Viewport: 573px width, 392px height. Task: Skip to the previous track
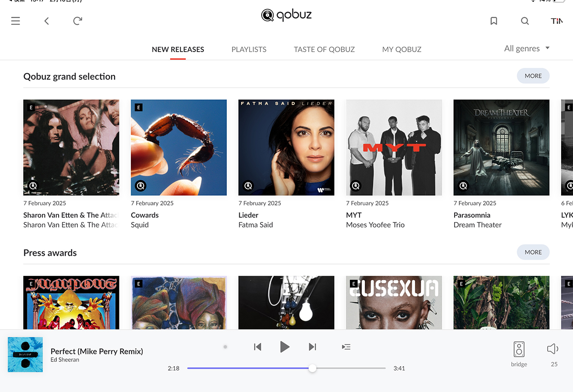tap(257, 347)
